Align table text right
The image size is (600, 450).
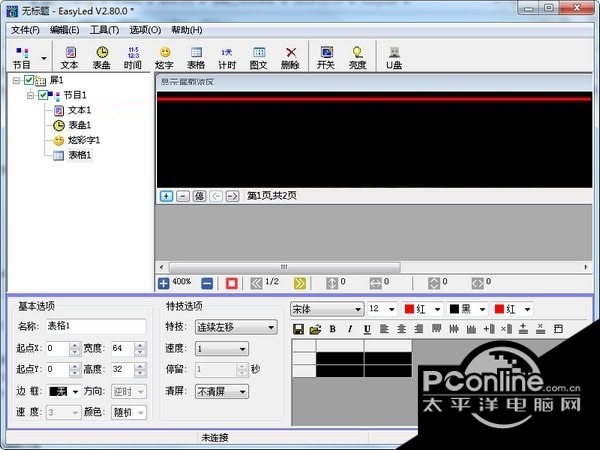419,329
